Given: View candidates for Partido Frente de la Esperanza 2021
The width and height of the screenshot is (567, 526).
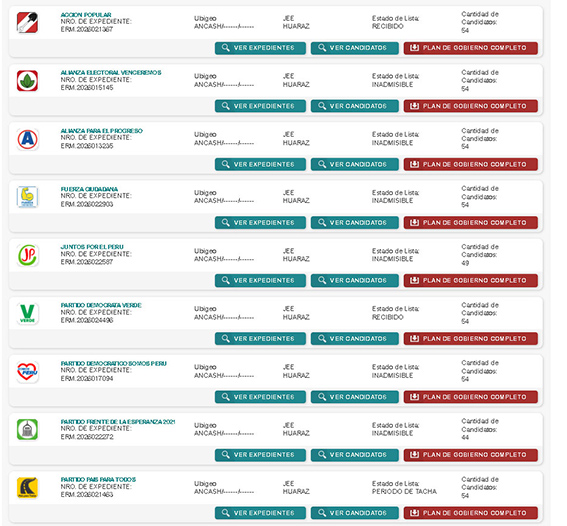Looking at the screenshot, I should pyautogui.click(x=354, y=455).
